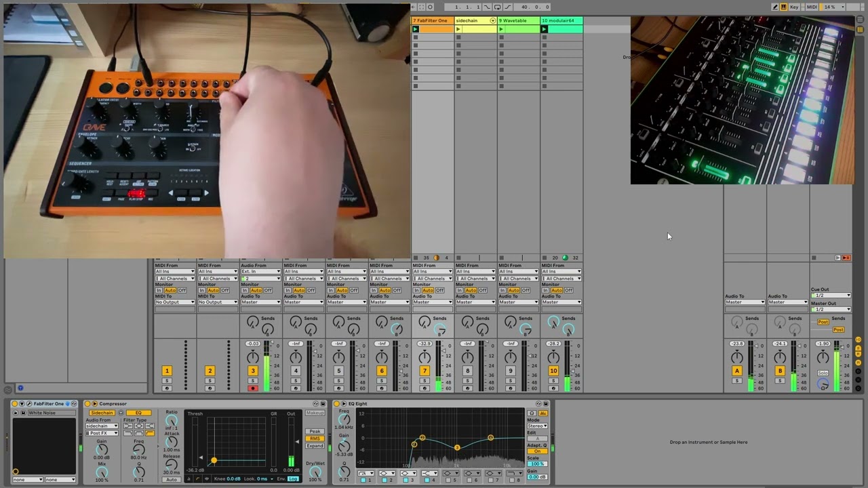Click the Compressor Auto release button
The image size is (868, 488).
coord(172,479)
